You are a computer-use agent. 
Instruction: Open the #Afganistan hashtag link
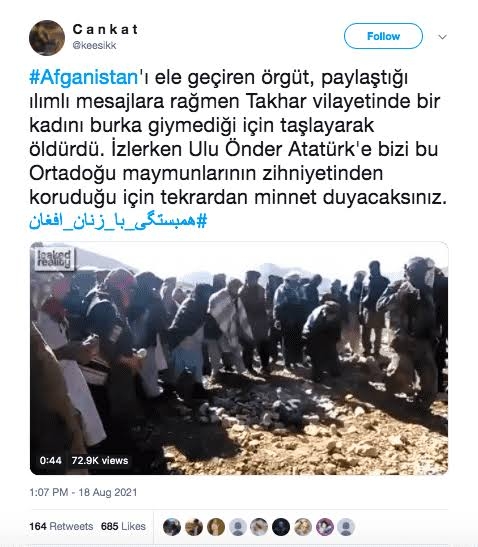click(x=84, y=77)
